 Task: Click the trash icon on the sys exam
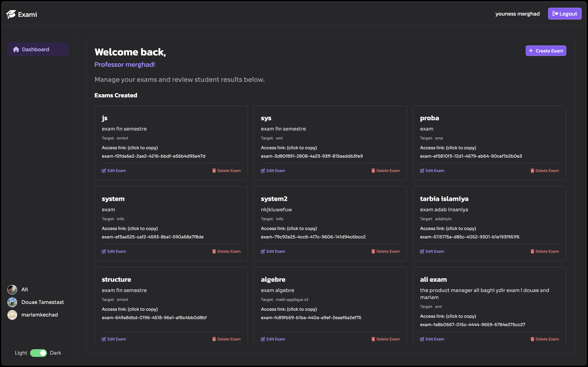click(373, 170)
